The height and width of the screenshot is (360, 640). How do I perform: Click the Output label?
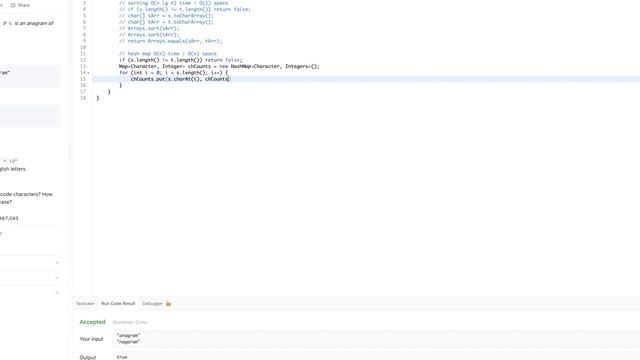click(x=88, y=358)
